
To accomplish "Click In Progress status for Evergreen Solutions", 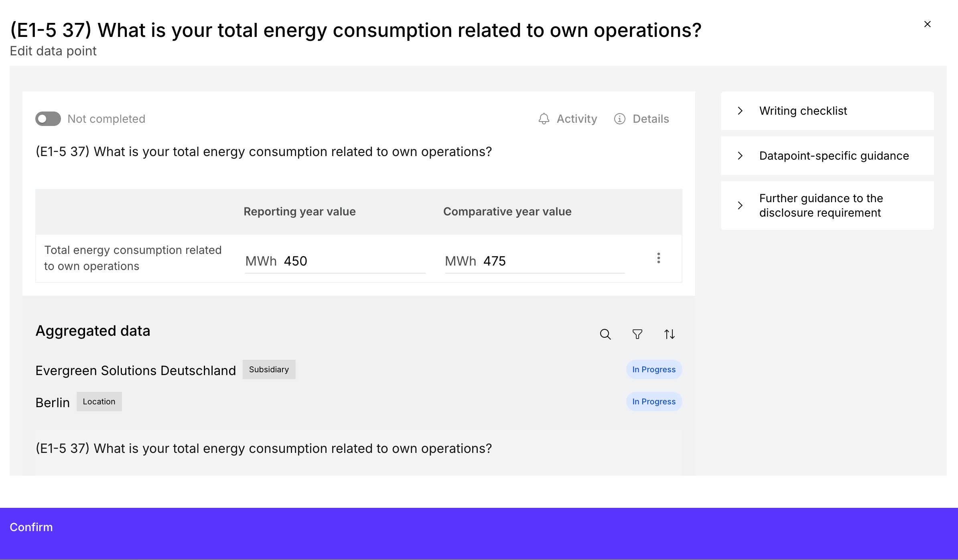I will [654, 369].
